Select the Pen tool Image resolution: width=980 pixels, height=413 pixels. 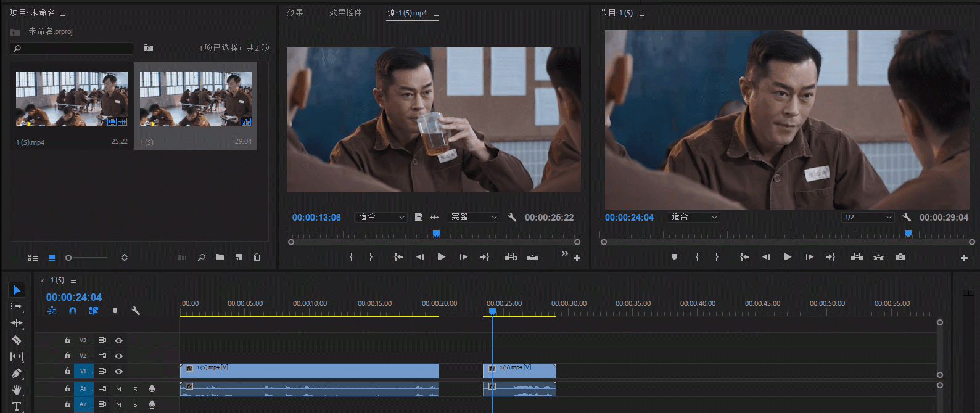tap(17, 373)
